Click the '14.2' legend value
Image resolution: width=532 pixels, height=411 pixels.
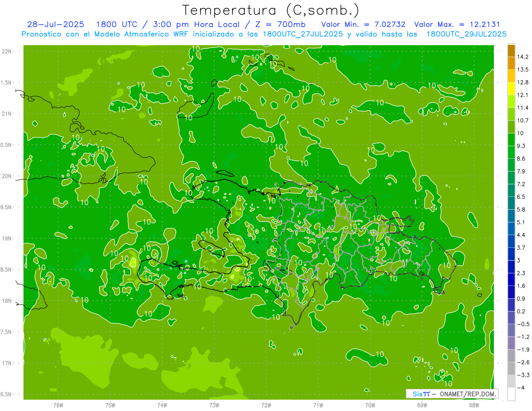click(522, 57)
